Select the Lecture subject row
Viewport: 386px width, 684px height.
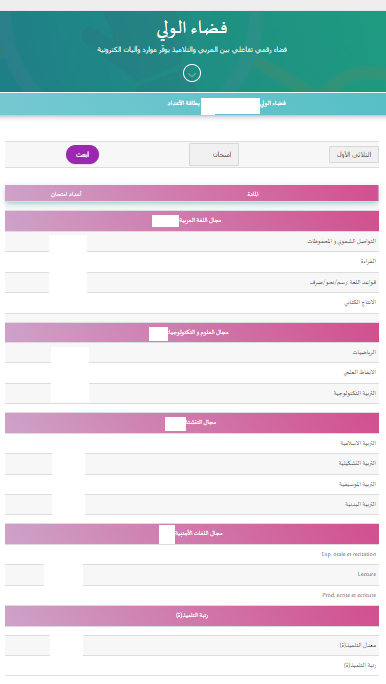pyautogui.click(x=192, y=575)
